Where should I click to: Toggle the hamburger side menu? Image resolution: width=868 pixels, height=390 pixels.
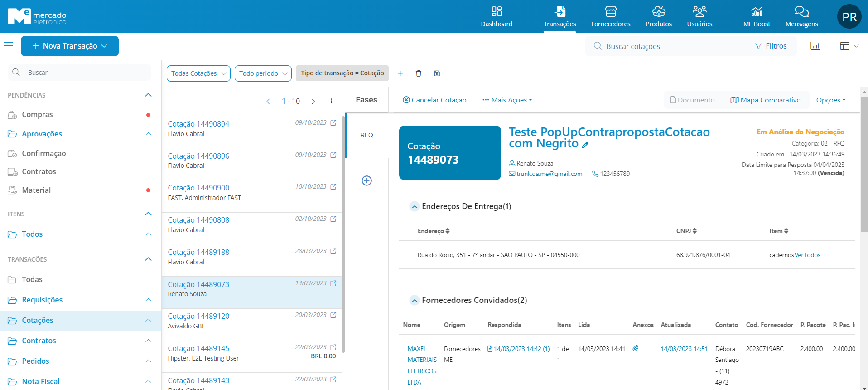(x=8, y=46)
